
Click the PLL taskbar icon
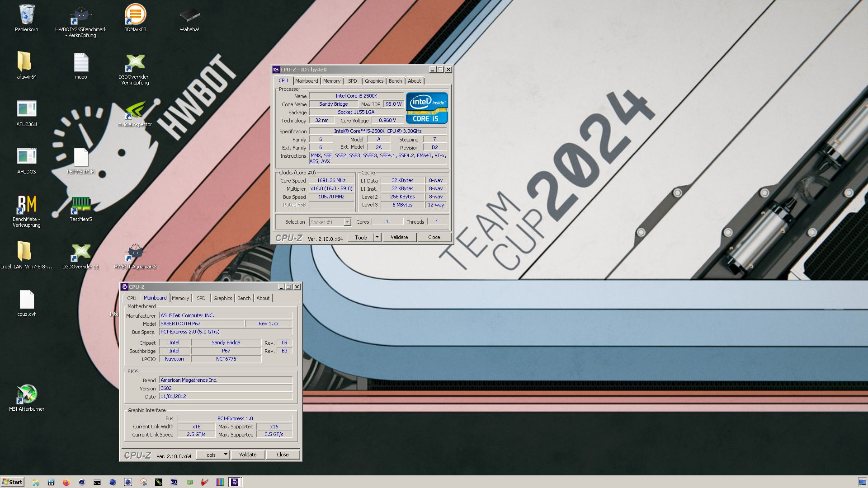click(x=174, y=482)
